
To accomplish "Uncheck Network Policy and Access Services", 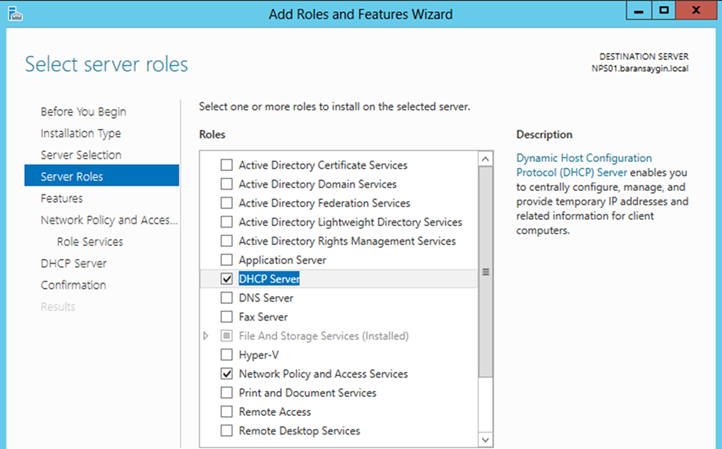I will pyautogui.click(x=227, y=373).
